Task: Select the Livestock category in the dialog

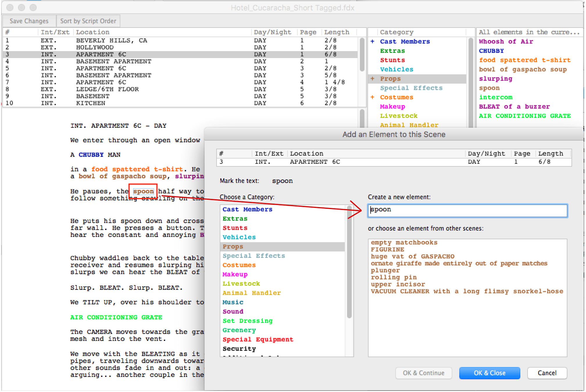Action: click(x=241, y=283)
